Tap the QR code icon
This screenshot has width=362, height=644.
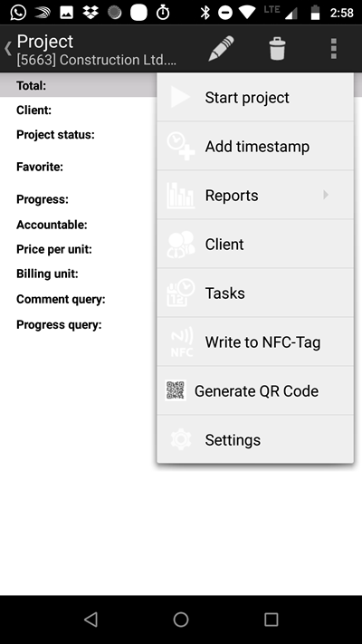(176, 390)
